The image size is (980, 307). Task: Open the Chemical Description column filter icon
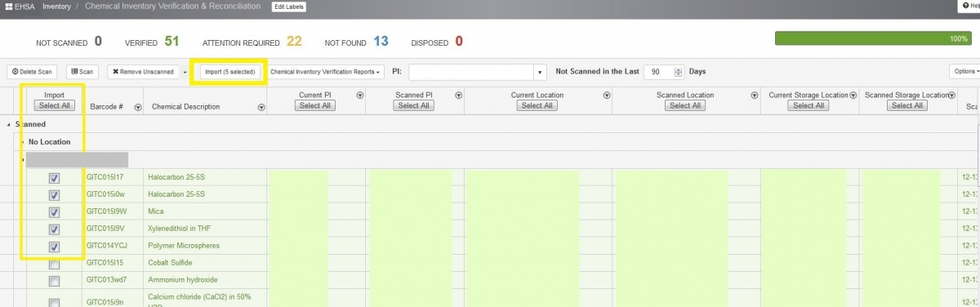coord(261,107)
